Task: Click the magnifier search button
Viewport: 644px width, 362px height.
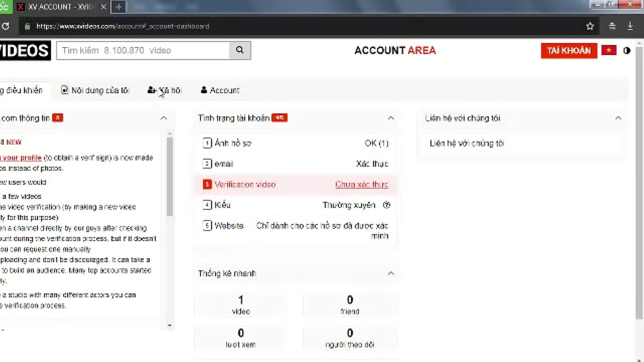Action: 240,50
